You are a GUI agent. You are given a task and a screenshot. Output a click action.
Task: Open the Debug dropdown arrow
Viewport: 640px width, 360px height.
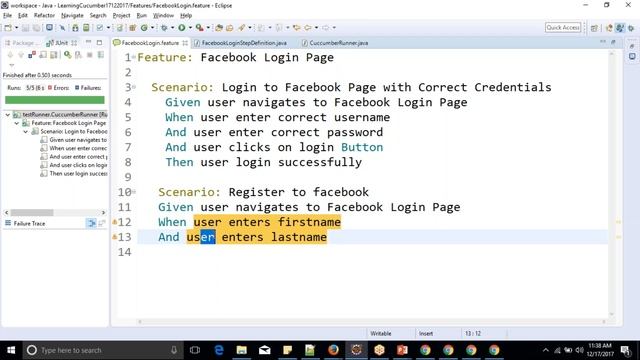pos(172,27)
